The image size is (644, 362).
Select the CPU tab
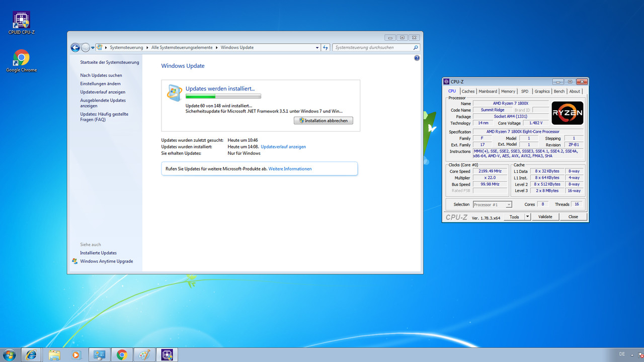452,91
